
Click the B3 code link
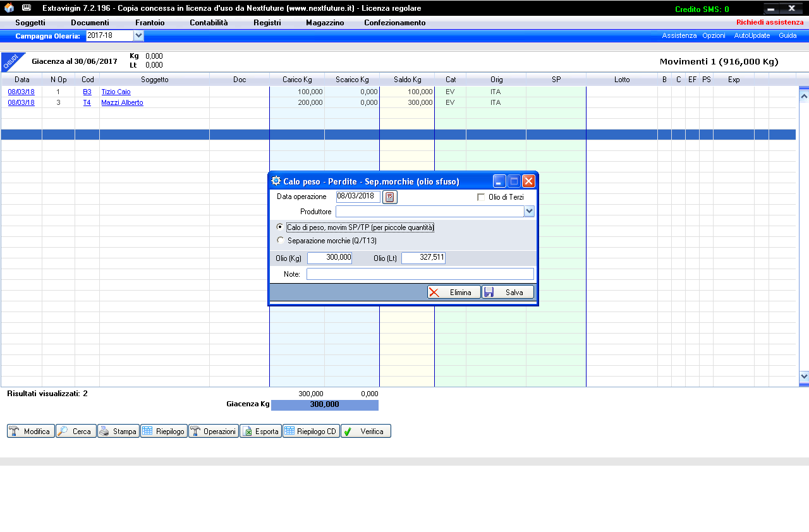(x=87, y=92)
